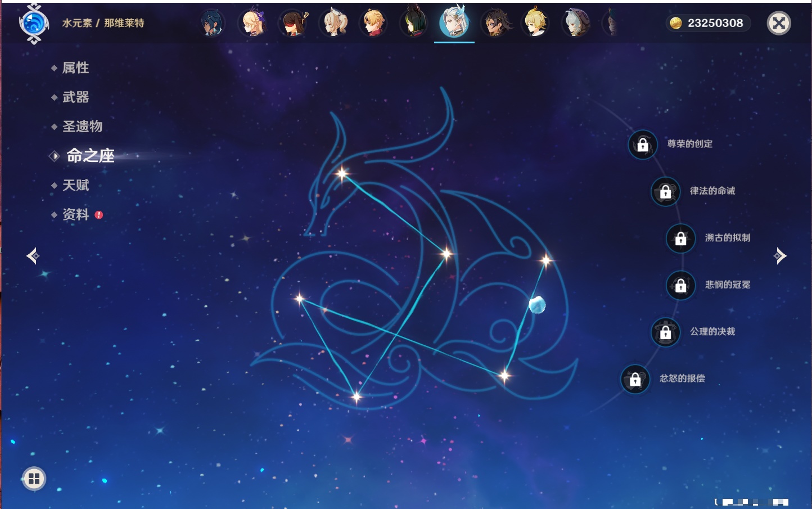Click the lock icon for 律法的命诫

tap(665, 191)
